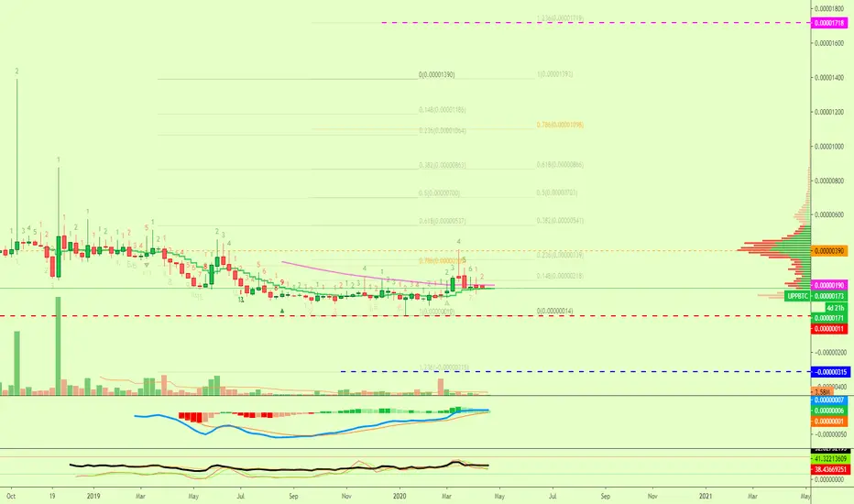Click the blue -0.00000315 price label
The width and height of the screenshot is (854, 504).
tap(830, 372)
